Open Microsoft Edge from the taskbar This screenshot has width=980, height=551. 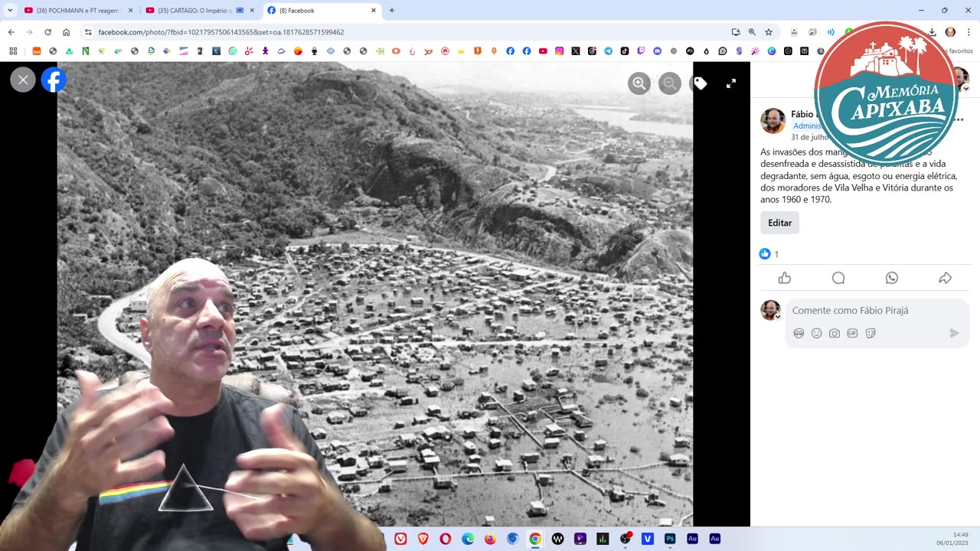468,539
